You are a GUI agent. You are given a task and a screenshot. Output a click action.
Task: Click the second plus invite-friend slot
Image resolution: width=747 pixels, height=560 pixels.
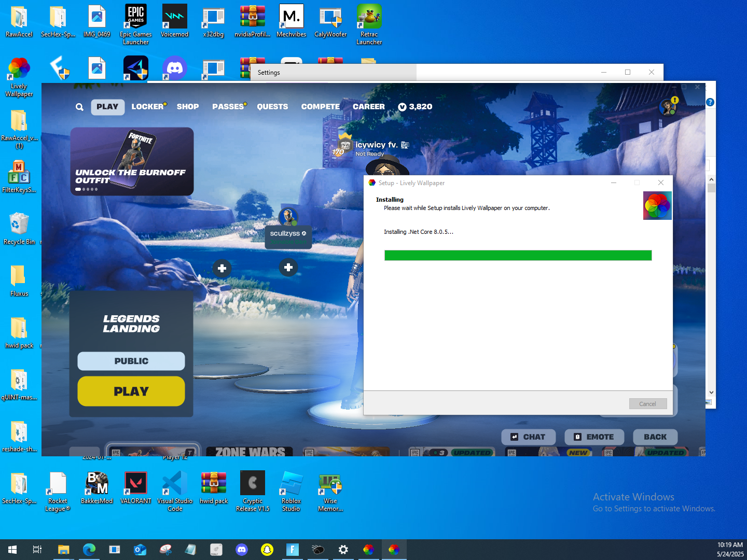288,267
